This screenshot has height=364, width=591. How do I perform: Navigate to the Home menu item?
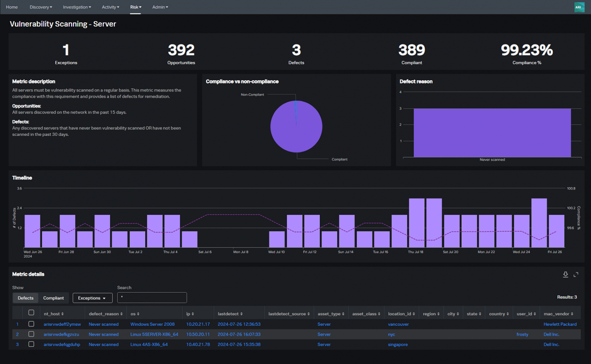coord(11,7)
